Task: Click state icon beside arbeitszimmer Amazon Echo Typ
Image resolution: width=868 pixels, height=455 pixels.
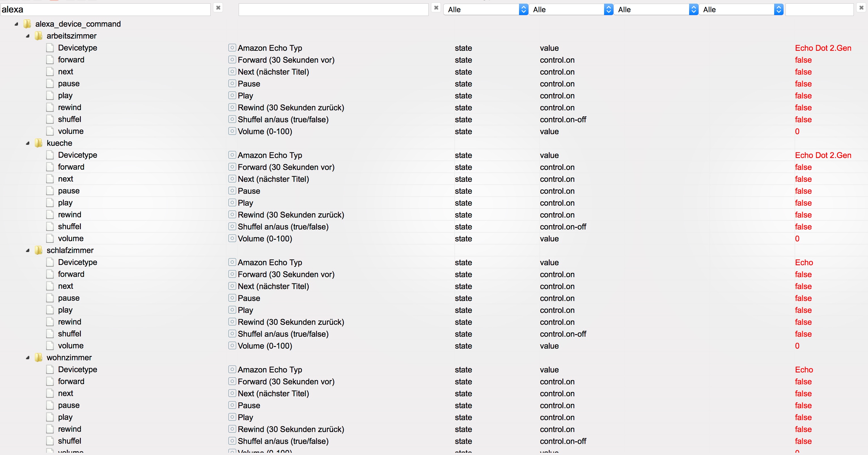Action: pyautogui.click(x=232, y=48)
